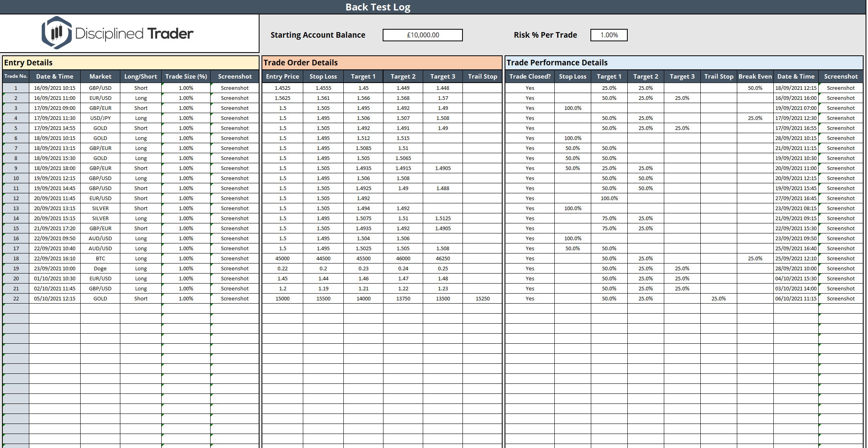The width and height of the screenshot is (868, 448).
Task: Select the USD/JPY market cell
Action: click(x=100, y=118)
